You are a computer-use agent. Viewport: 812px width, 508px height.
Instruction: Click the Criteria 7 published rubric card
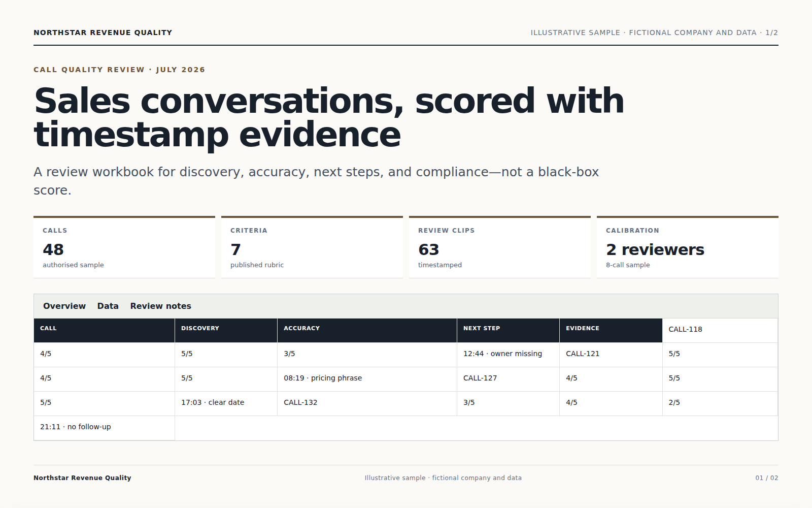click(312, 247)
